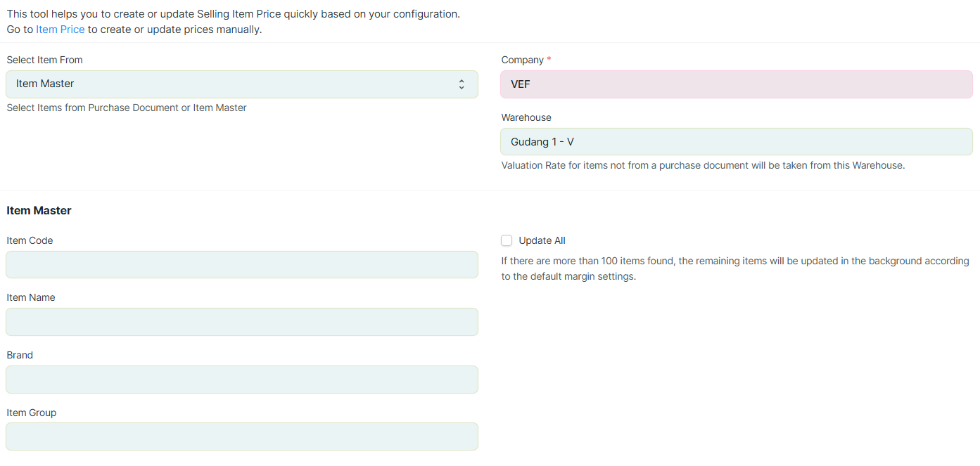Image resolution: width=980 pixels, height=466 pixels.
Task: Click the Brand label text
Action: (x=20, y=355)
